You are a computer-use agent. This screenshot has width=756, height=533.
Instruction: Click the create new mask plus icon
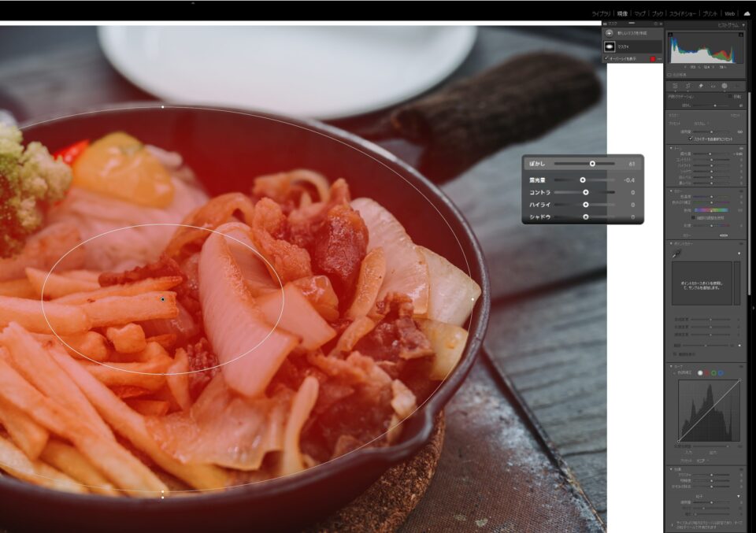coord(610,34)
